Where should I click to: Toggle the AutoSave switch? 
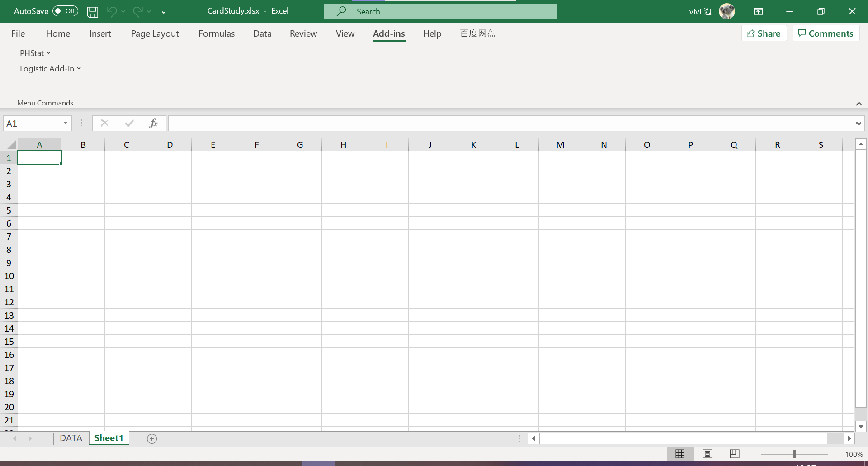click(66, 11)
